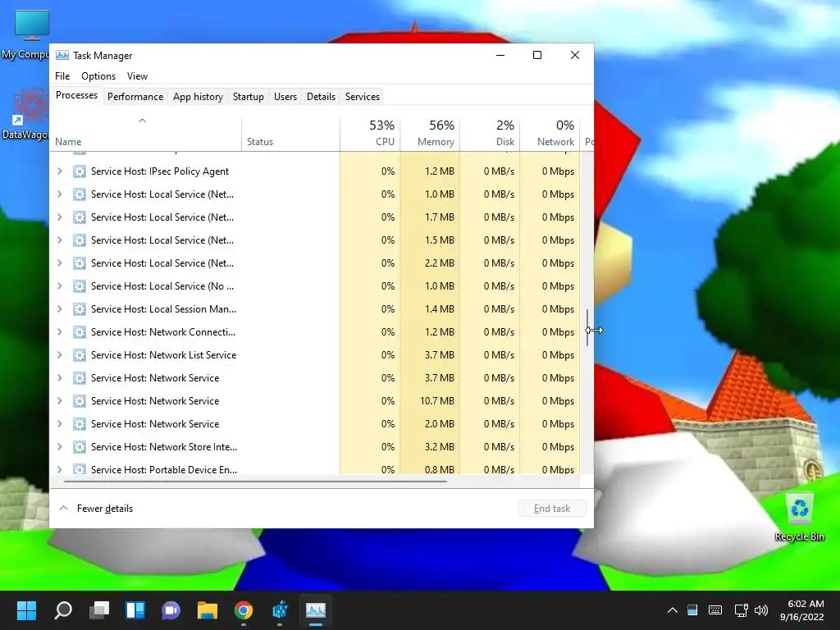Open File Explorer from taskbar
The image size is (840, 630).
point(208,609)
